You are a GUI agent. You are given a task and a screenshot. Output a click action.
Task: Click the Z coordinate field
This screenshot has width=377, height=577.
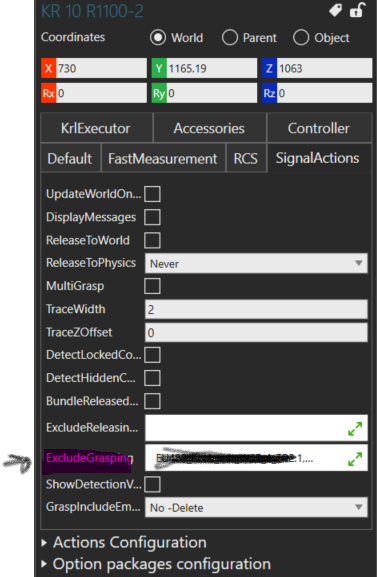coord(324,68)
